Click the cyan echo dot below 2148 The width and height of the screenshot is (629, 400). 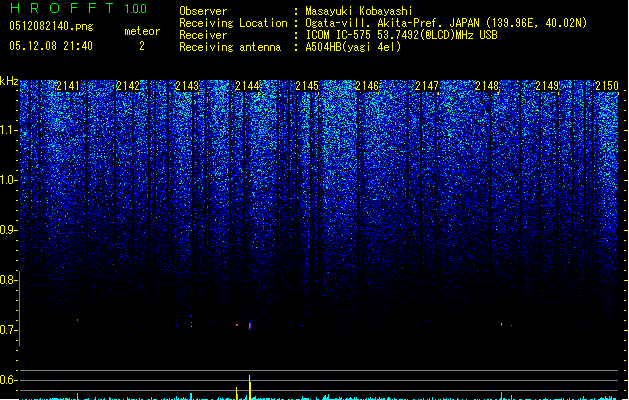point(501,324)
